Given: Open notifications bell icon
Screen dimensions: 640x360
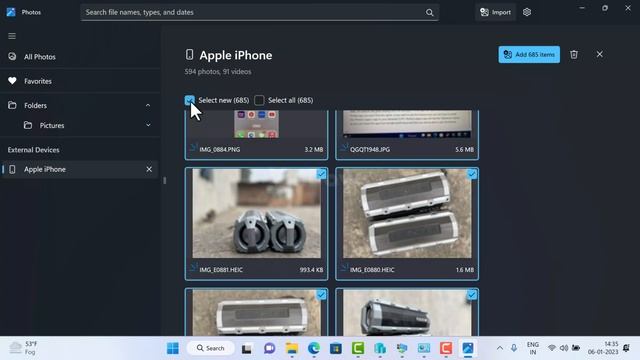Looking at the screenshot, I should pyautogui.click(x=626, y=348).
